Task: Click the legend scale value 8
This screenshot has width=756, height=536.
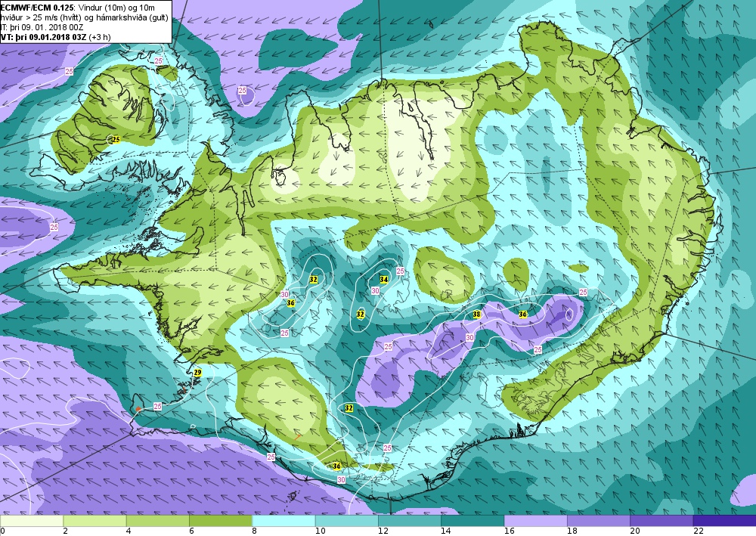Action: pos(254,531)
